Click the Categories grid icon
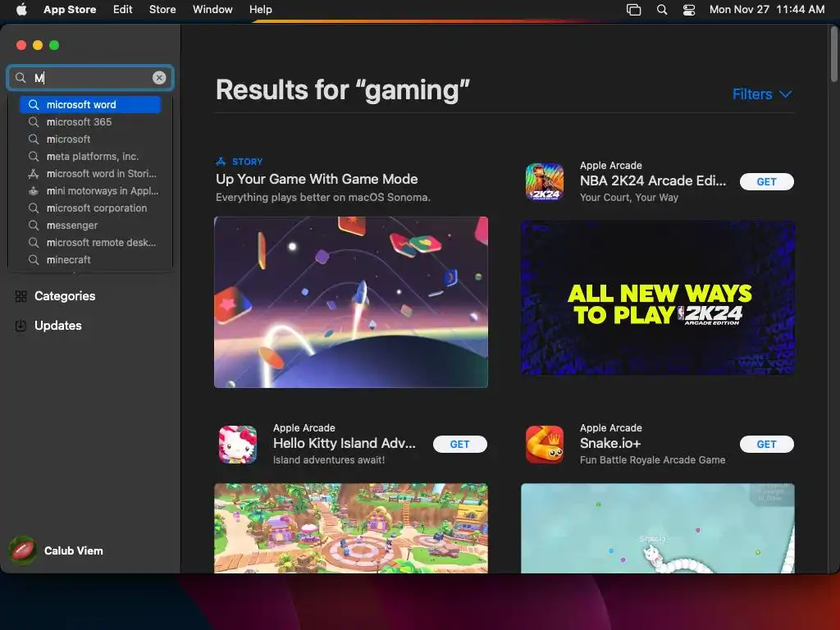 coord(21,296)
